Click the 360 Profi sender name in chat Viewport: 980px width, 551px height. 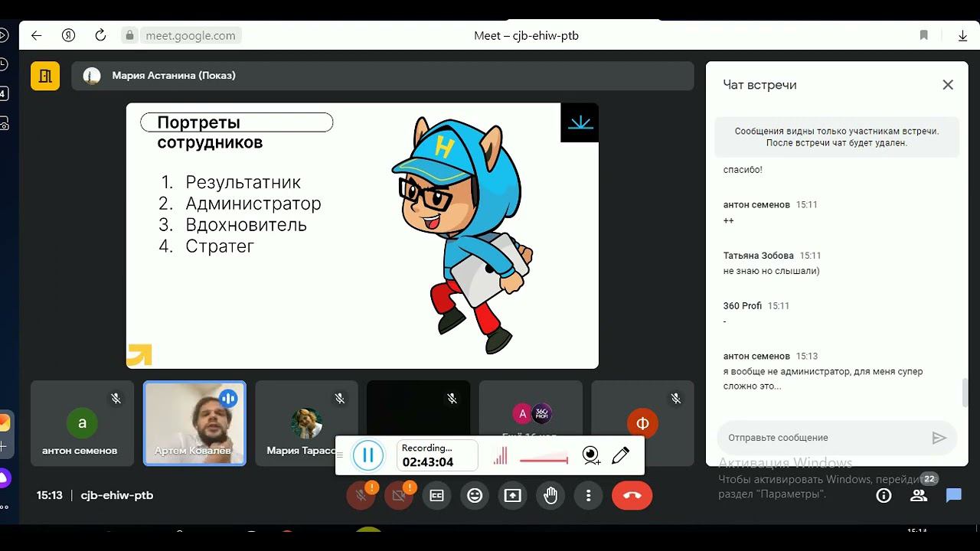[743, 305]
